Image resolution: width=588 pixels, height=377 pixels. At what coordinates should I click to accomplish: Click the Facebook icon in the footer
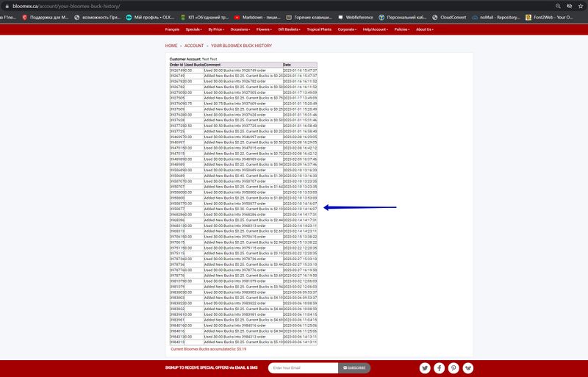(439, 368)
